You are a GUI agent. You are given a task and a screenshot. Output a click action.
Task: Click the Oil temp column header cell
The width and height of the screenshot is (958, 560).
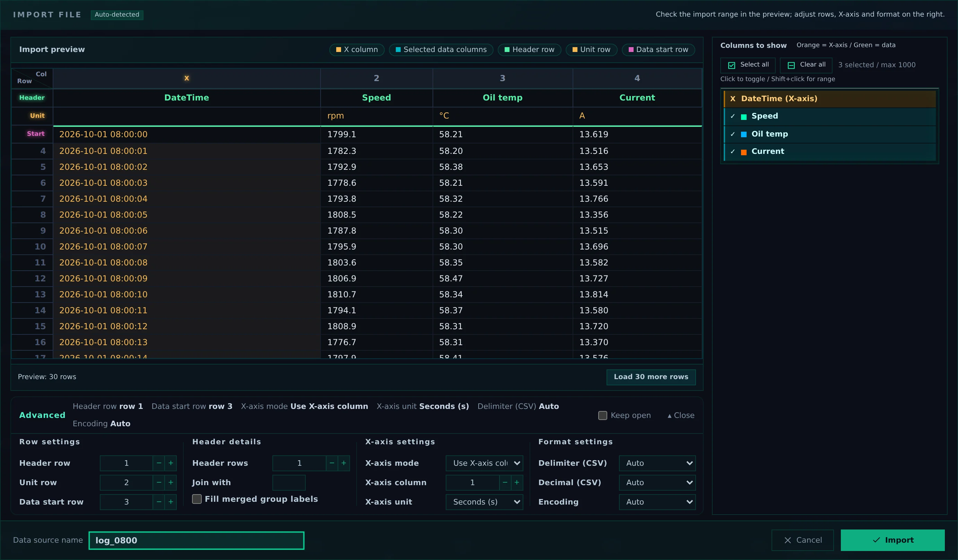pos(503,98)
